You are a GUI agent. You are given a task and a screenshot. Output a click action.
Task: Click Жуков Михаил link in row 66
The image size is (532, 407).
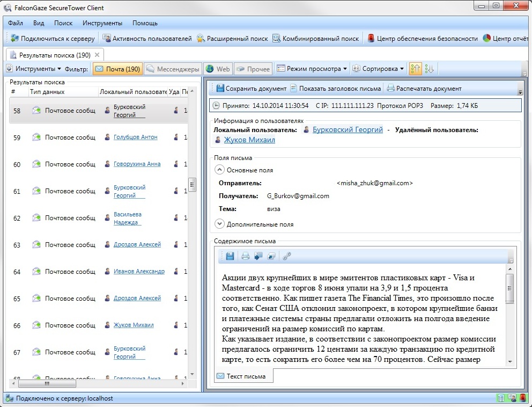[134, 325]
